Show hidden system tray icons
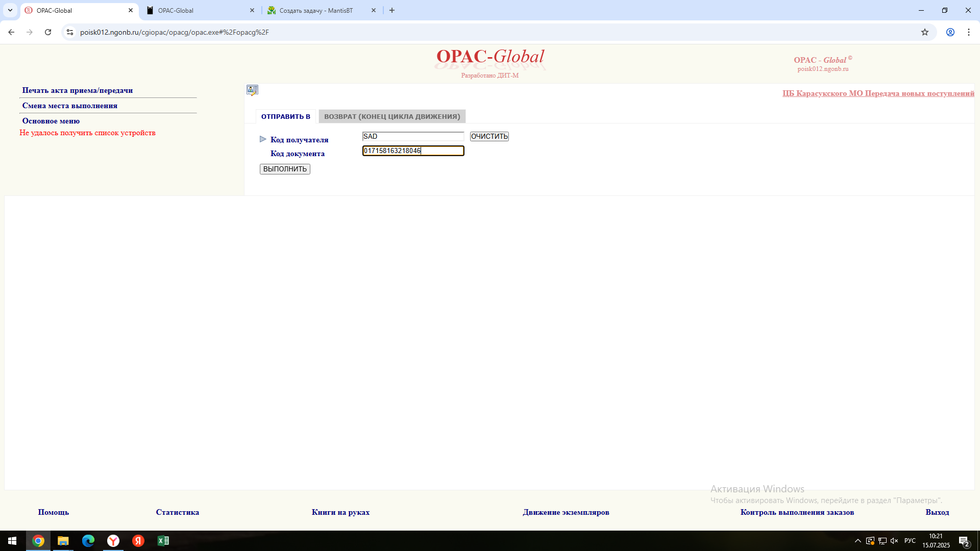 [x=857, y=541]
